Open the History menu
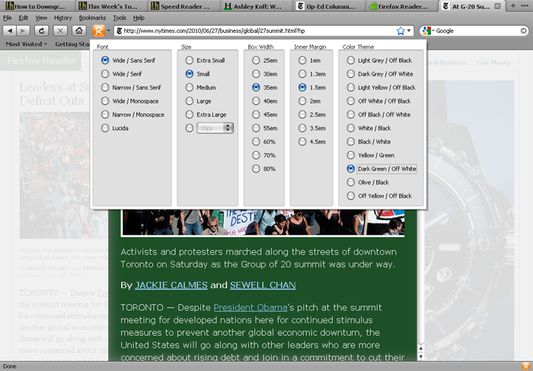This screenshot has height=371, width=533. pyautogui.click(x=63, y=18)
